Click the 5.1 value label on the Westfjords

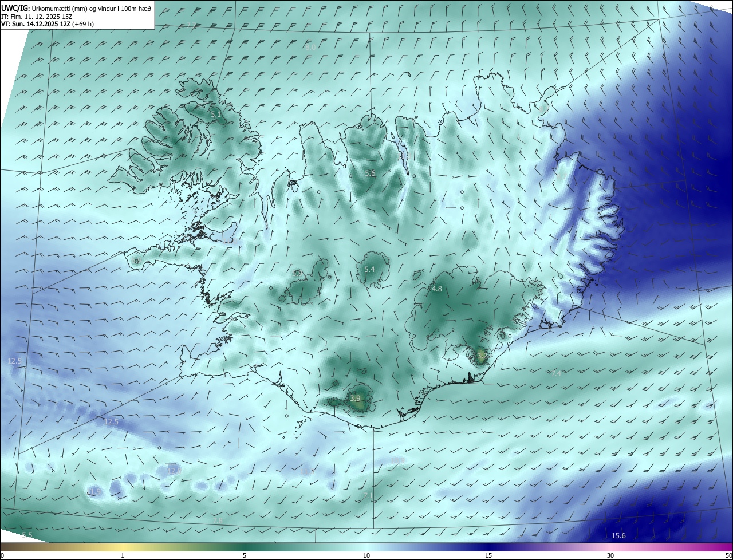216,115
